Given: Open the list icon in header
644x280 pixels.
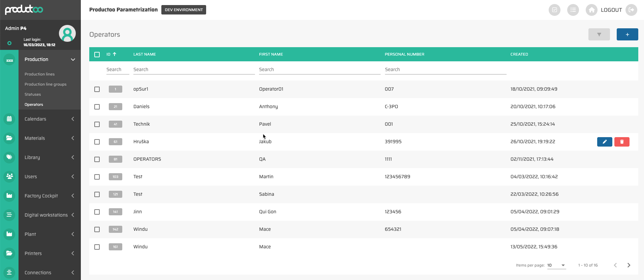Looking at the screenshot, I should coord(573,10).
